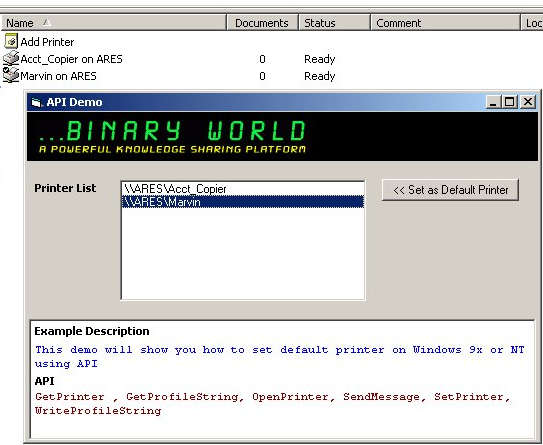The width and height of the screenshot is (543, 445).
Task: Select \\ARES\Marvin in Printer List
Action: 243,202
